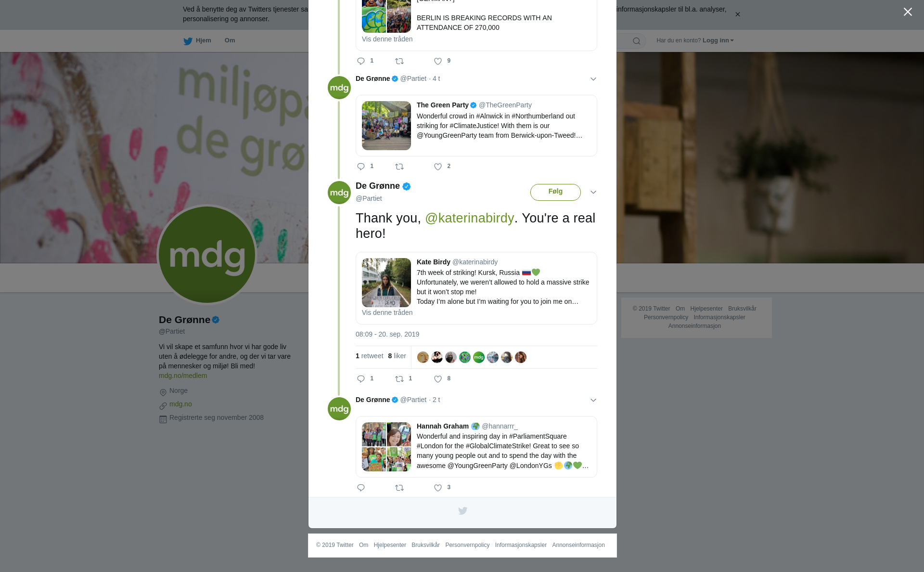Open the Om menu item
Image resolution: width=924 pixels, height=572 pixels.
[230, 40]
